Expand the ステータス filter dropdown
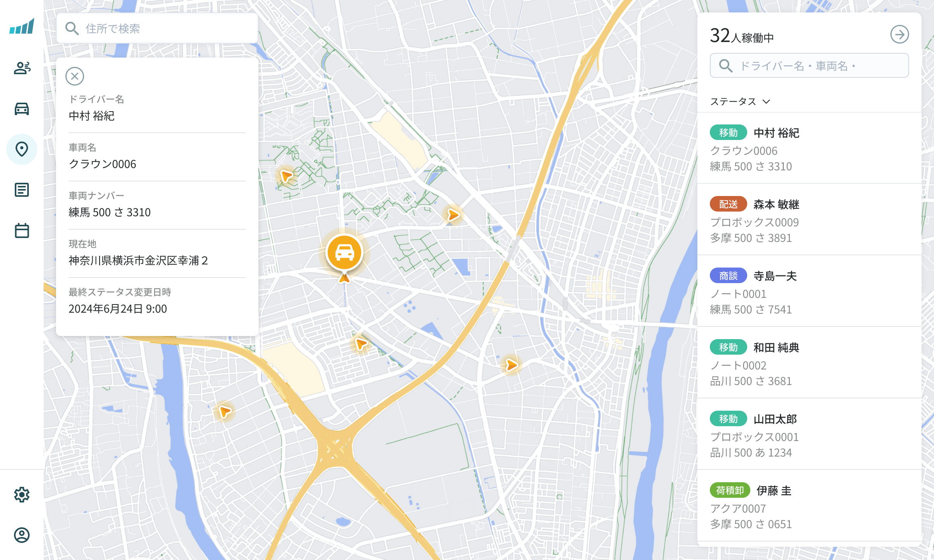This screenshot has height=560, width=934. (x=740, y=101)
